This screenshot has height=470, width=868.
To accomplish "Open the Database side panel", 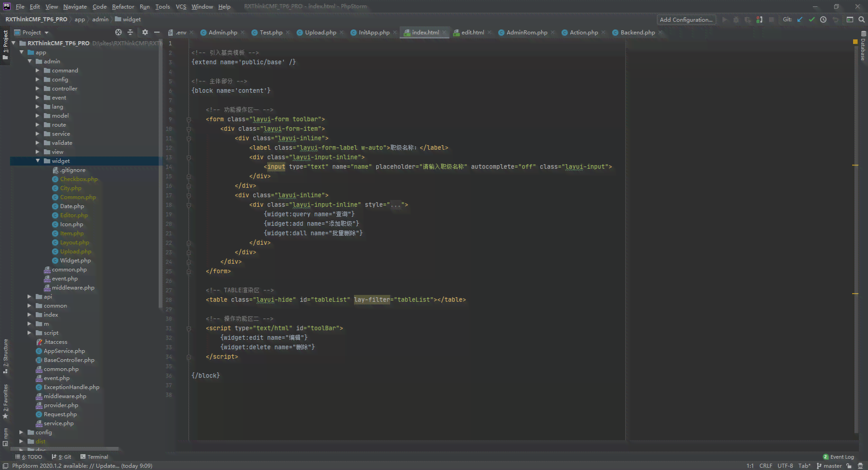I will (x=863, y=46).
